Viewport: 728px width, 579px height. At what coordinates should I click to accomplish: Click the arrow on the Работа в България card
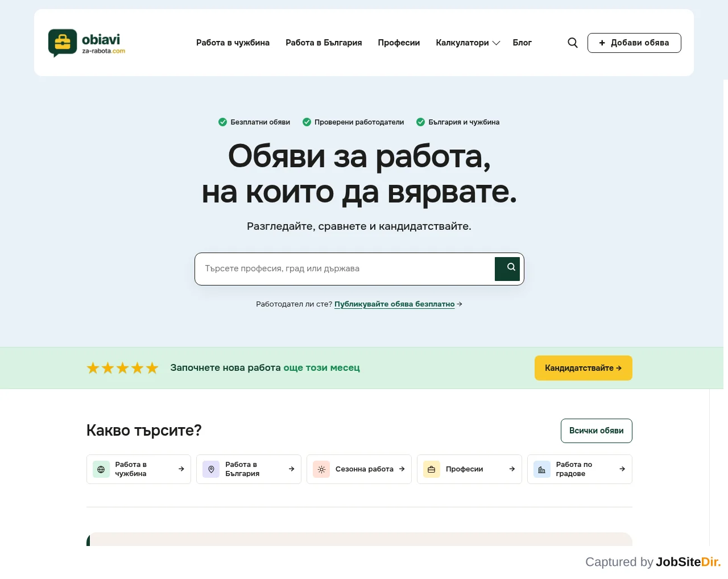click(292, 469)
